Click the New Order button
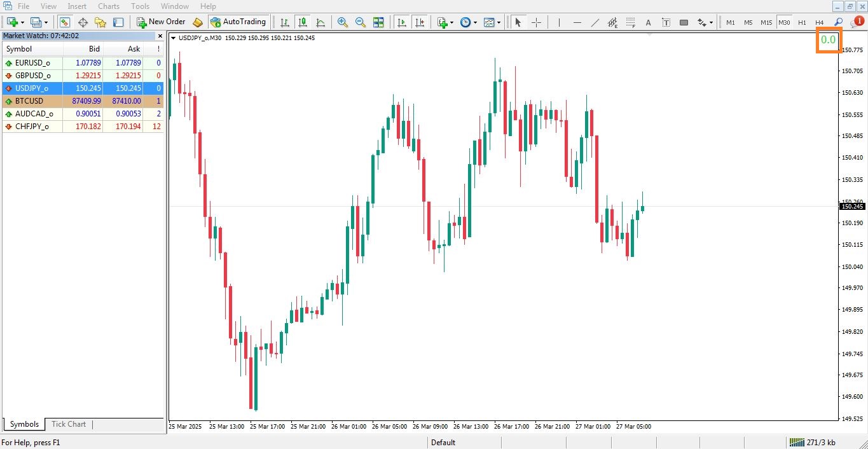The height and width of the screenshot is (449, 868). pos(162,22)
